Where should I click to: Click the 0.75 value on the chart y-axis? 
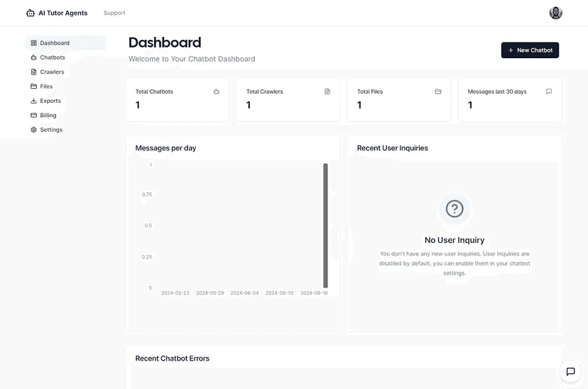(147, 194)
